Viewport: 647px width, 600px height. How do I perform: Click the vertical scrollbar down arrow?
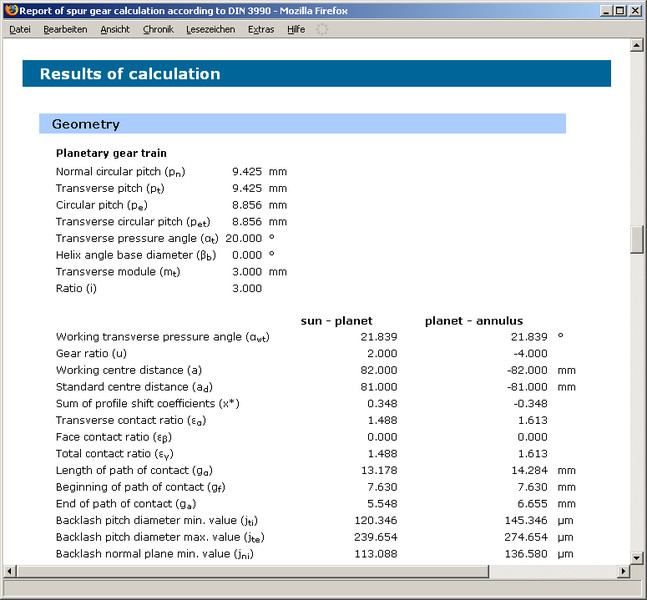click(x=637, y=556)
